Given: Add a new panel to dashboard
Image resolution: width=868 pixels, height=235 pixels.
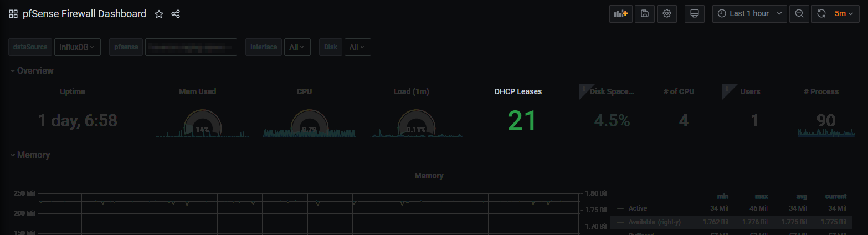Looking at the screenshot, I should tap(620, 14).
